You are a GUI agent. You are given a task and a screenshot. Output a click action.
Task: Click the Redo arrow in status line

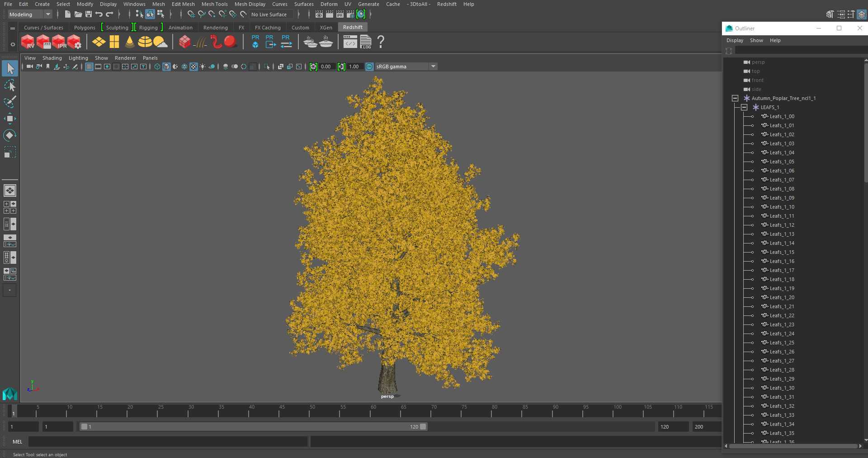(109, 14)
